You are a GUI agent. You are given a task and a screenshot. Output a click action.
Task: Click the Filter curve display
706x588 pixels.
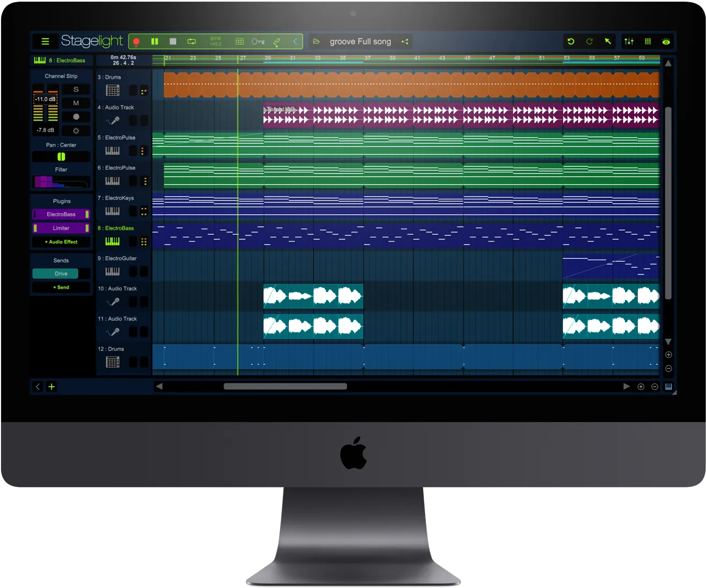[61, 182]
